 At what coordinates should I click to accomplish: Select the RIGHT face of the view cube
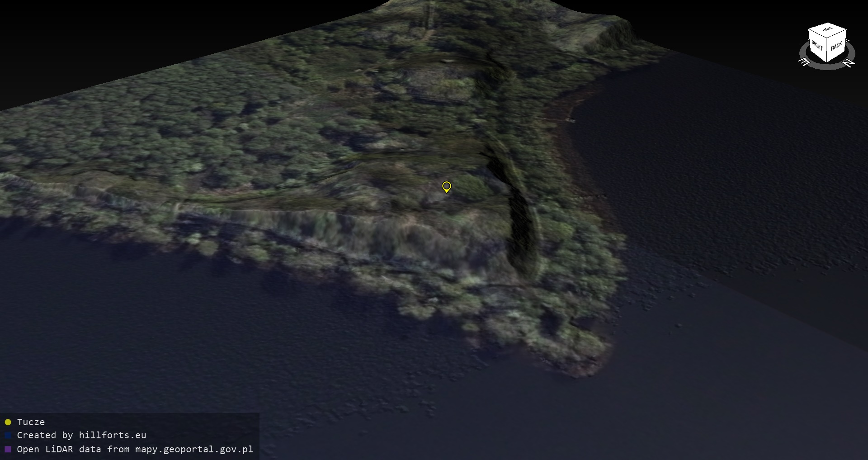(x=817, y=46)
